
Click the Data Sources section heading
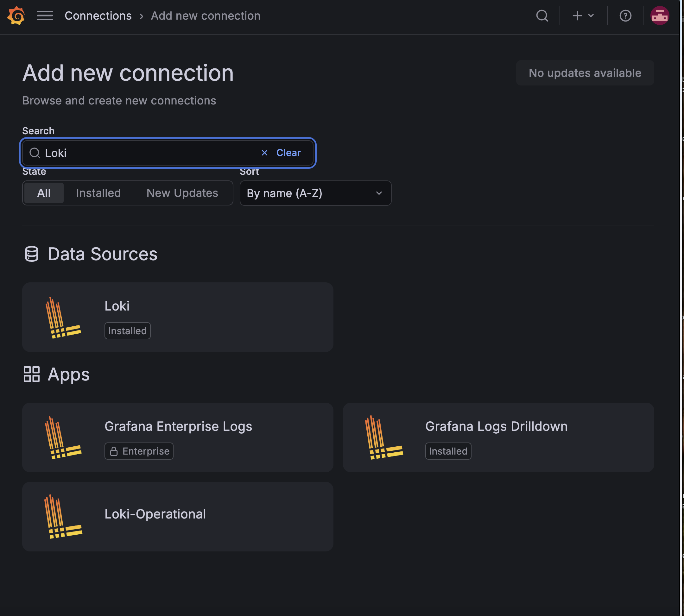pyautogui.click(x=102, y=254)
